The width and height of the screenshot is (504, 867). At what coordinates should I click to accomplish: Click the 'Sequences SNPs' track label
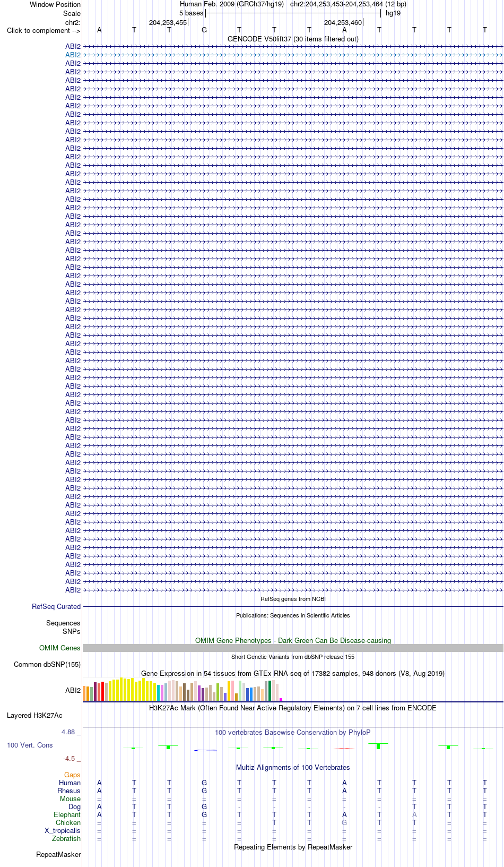click(x=63, y=627)
